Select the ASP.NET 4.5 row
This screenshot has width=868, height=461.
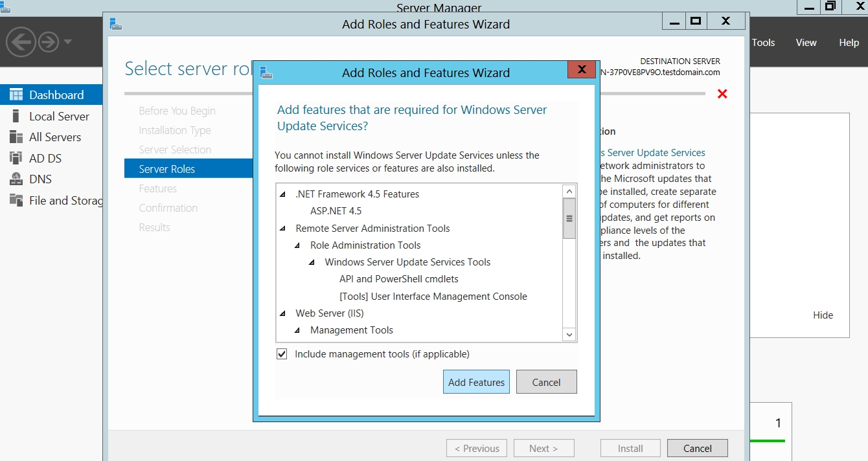tap(336, 211)
